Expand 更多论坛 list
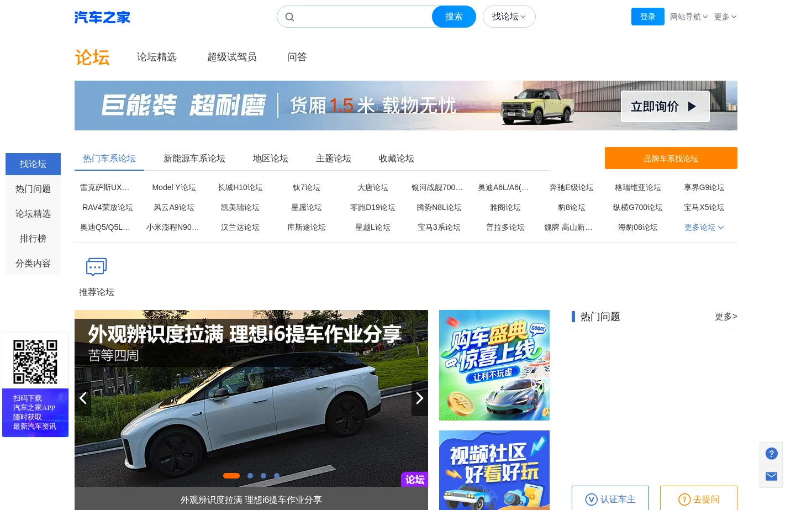 tap(704, 227)
